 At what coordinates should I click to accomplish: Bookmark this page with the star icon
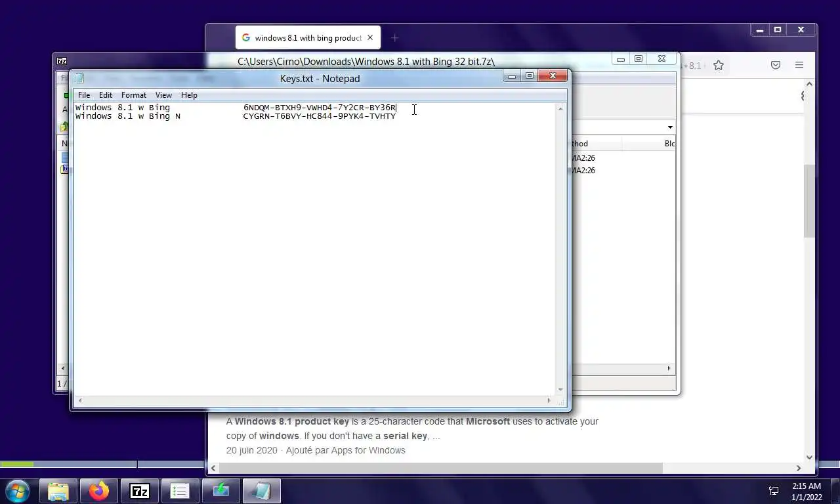[719, 65]
